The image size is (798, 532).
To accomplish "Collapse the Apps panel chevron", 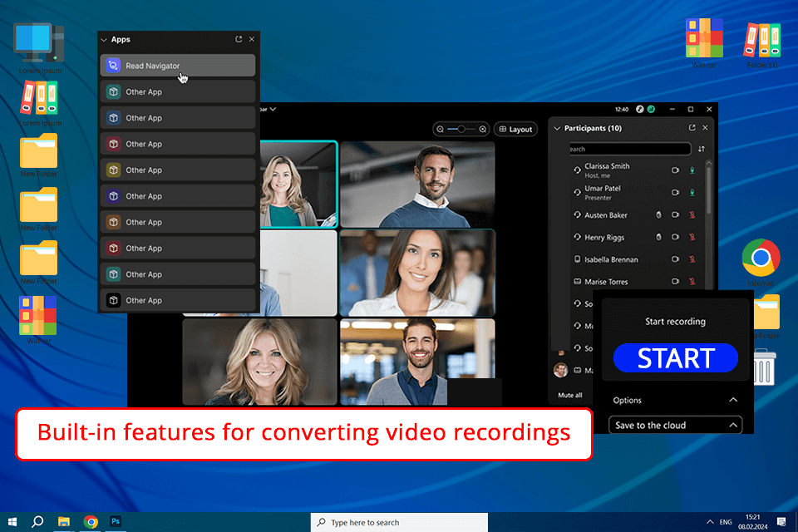I will (x=104, y=40).
